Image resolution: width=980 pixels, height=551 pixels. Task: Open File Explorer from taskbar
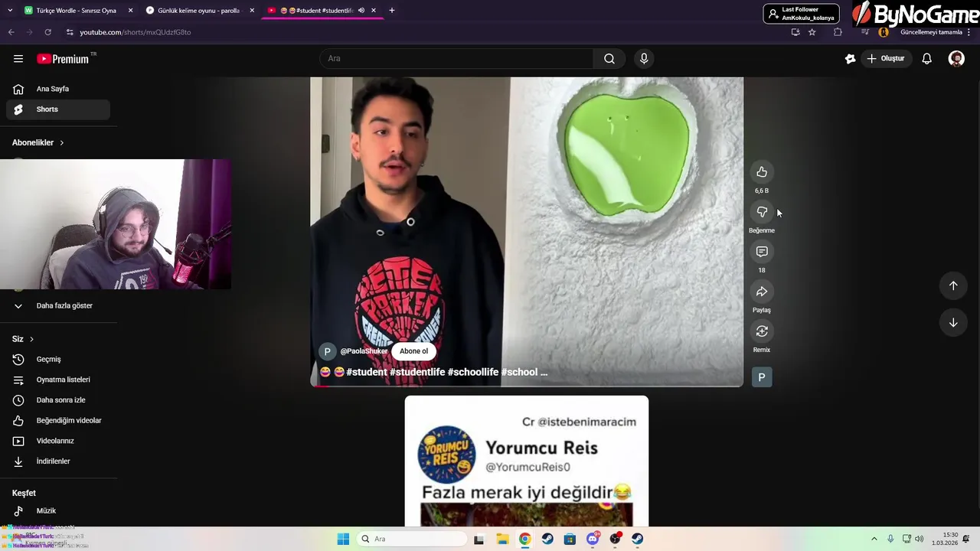click(x=502, y=539)
